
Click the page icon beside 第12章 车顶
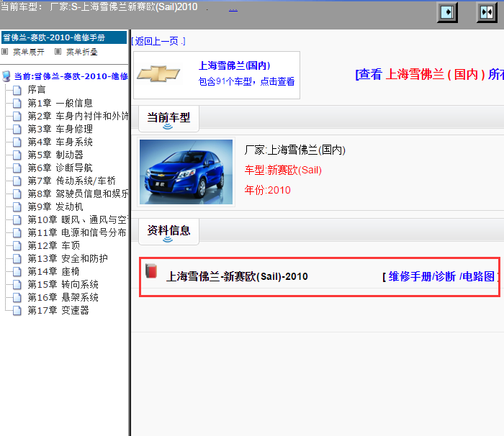[17, 246]
